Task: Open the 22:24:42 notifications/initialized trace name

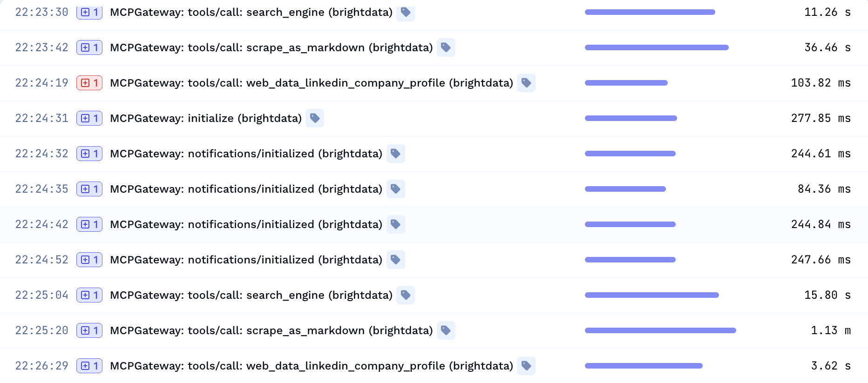Action: tap(246, 224)
